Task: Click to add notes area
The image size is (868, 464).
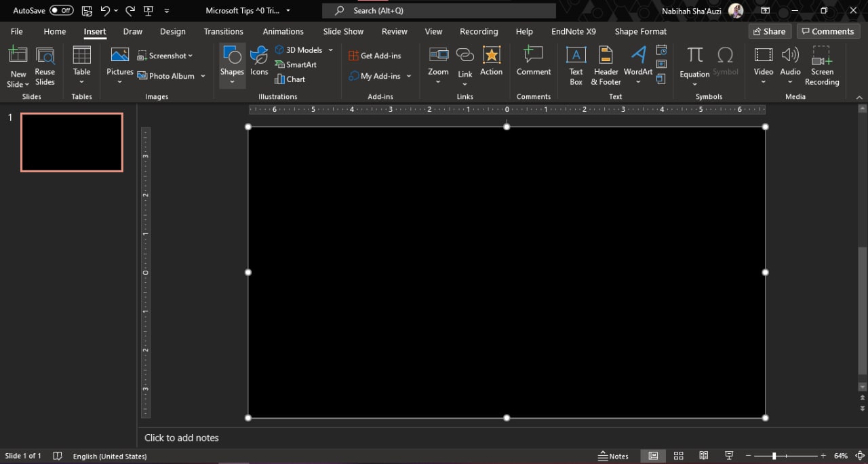Action: (x=182, y=438)
